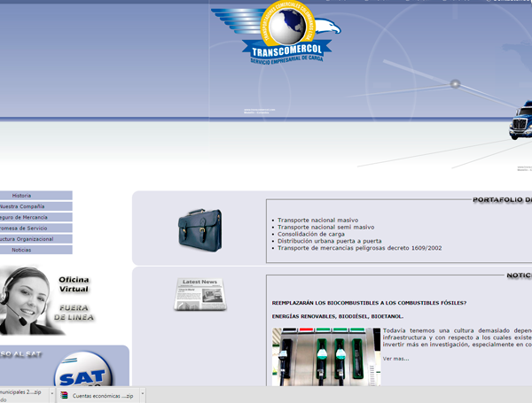Open the Nuestra Compañía menu item

tap(36, 206)
